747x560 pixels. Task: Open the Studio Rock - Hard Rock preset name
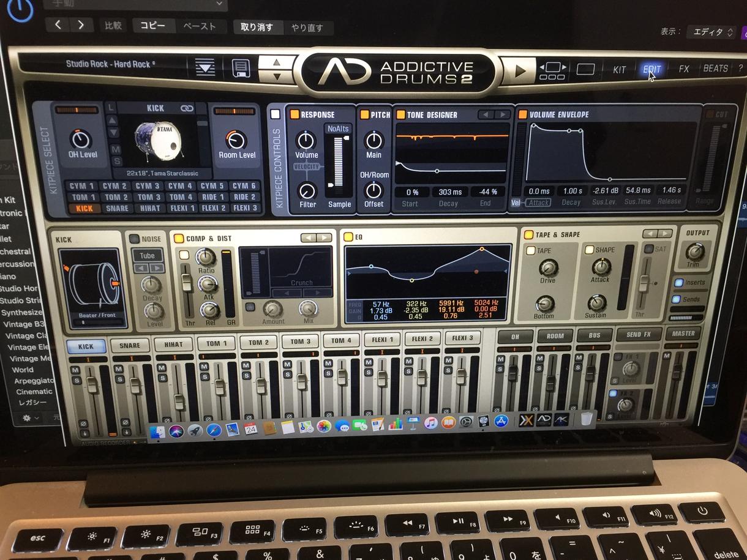[111, 64]
